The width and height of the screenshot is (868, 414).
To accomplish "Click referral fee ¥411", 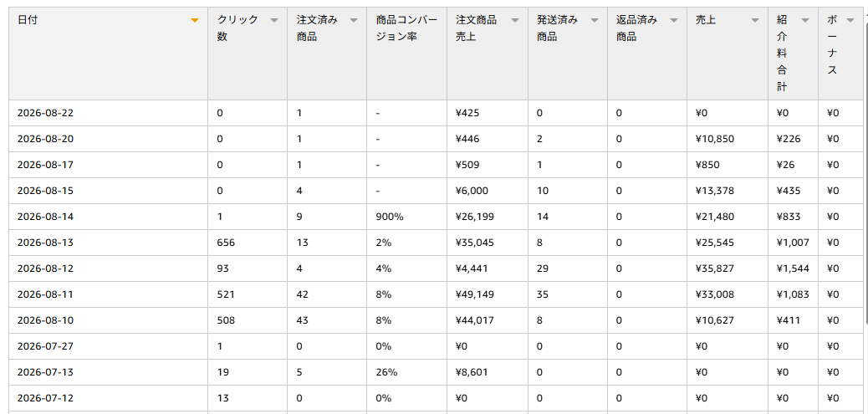I will [x=788, y=320].
